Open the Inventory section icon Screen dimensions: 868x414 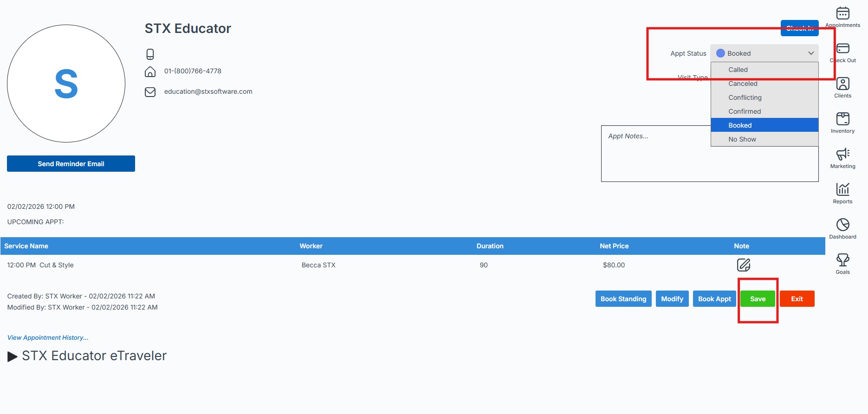tap(842, 119)
